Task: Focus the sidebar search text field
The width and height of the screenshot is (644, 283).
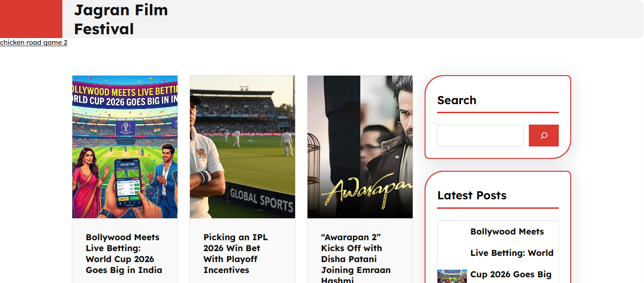Action: pyautogui.click(x=480, y=136)
